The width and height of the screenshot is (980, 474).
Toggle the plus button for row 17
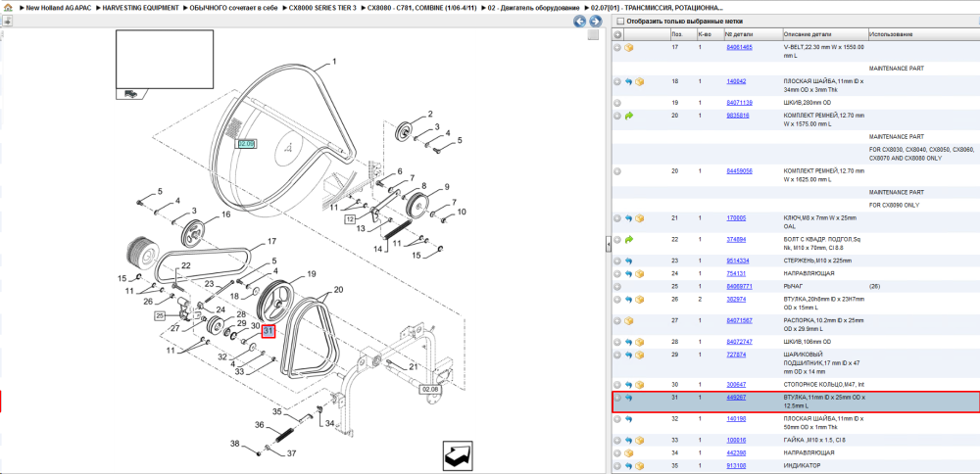point(616,47)
